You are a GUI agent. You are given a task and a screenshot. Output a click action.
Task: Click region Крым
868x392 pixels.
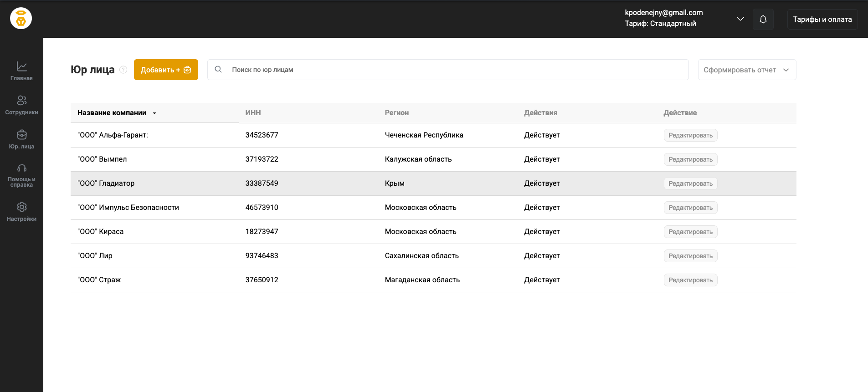coord(395,183)
